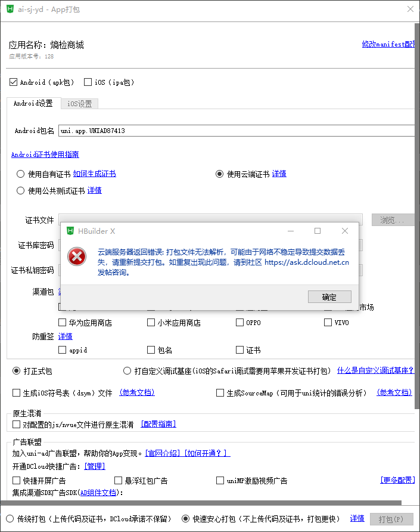The image size is (420, 532).
Task: Check 生成iOS符号表 (dsym) 文件 checkbox
Action: point(16,393)
